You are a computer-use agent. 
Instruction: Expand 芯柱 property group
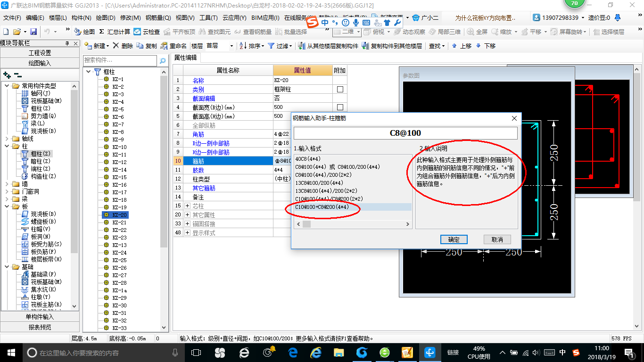pos(187,206)
